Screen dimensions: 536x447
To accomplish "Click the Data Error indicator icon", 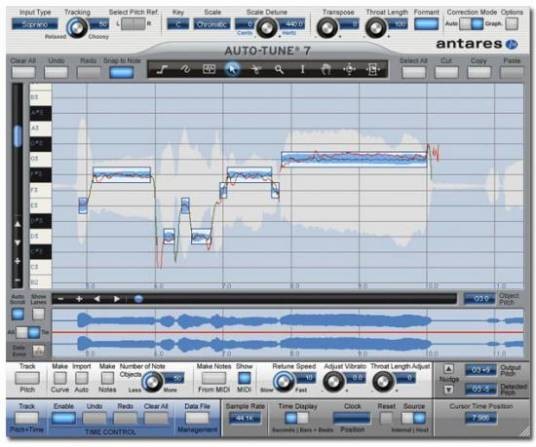I will 38,350.
